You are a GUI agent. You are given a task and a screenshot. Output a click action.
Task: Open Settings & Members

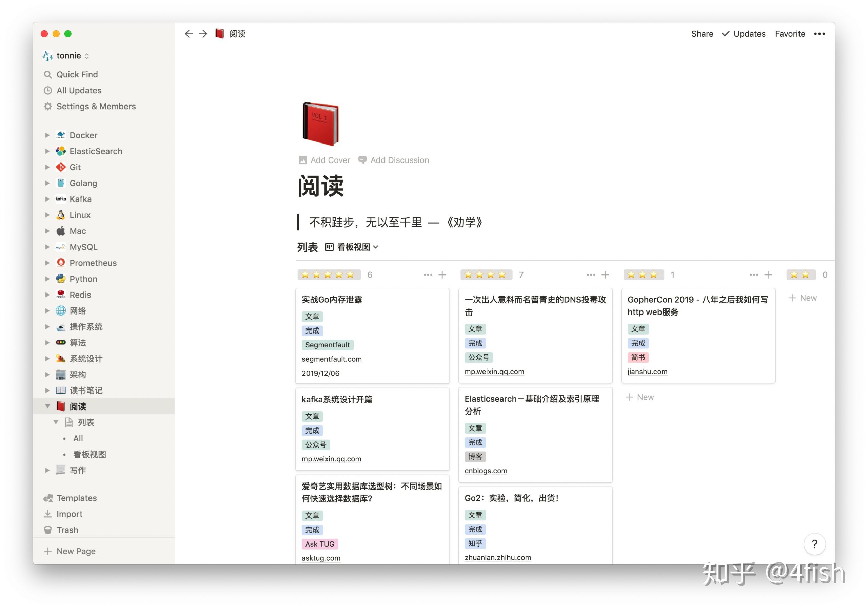[96, 106]
